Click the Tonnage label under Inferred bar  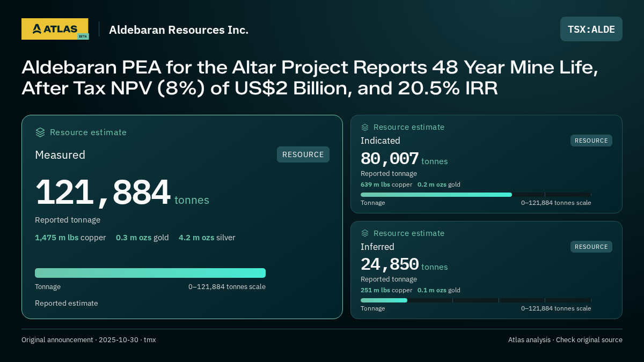tap(373, 308)
